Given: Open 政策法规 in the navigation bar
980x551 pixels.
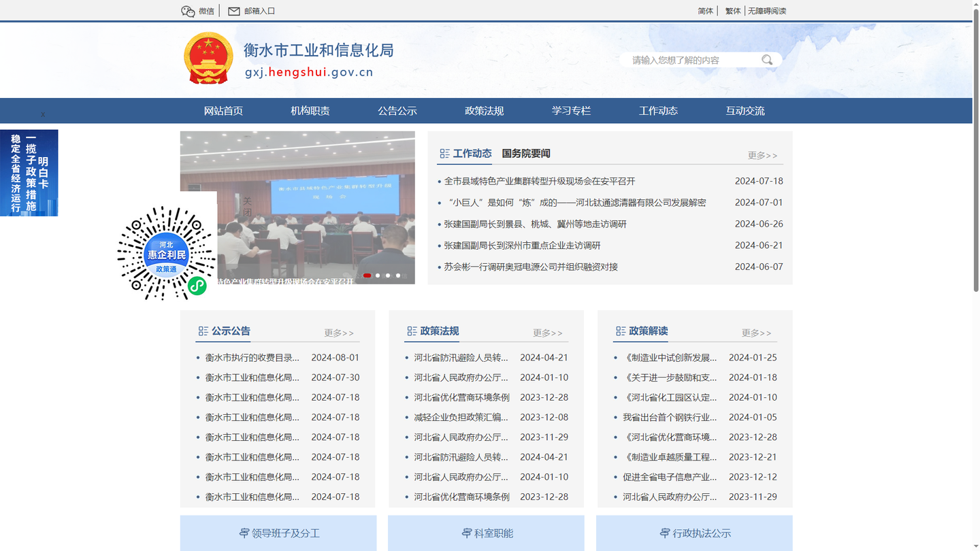Looking at the screenshot, I should click(x=485, y=111).
